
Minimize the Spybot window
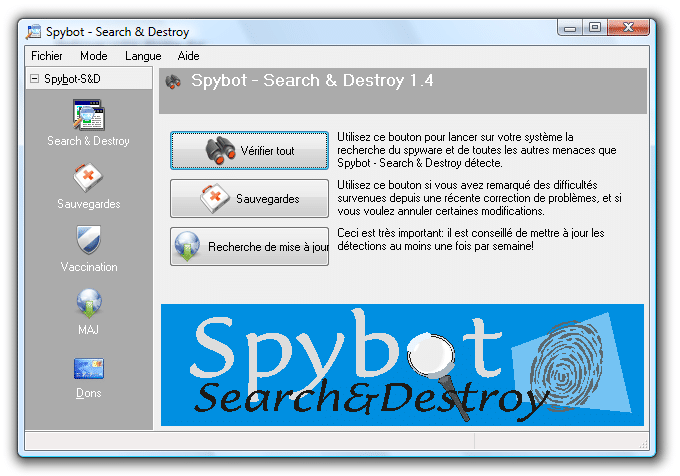570,28
